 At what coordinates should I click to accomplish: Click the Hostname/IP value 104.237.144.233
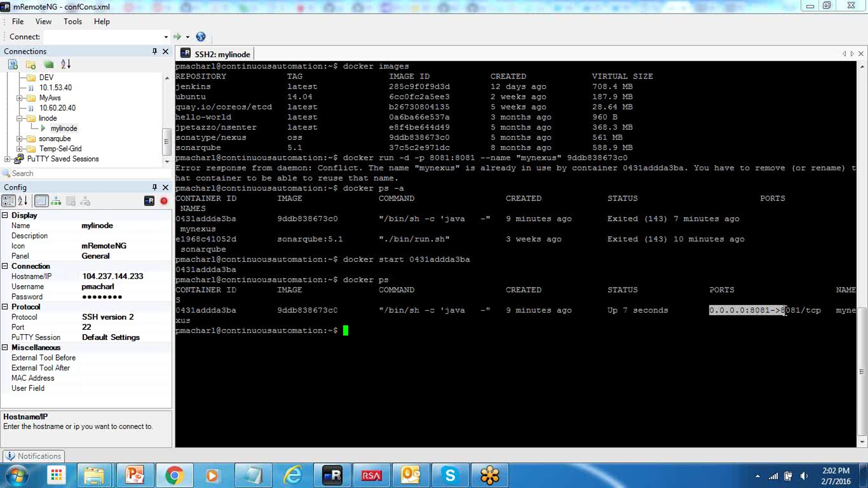[x=112, y=276]
